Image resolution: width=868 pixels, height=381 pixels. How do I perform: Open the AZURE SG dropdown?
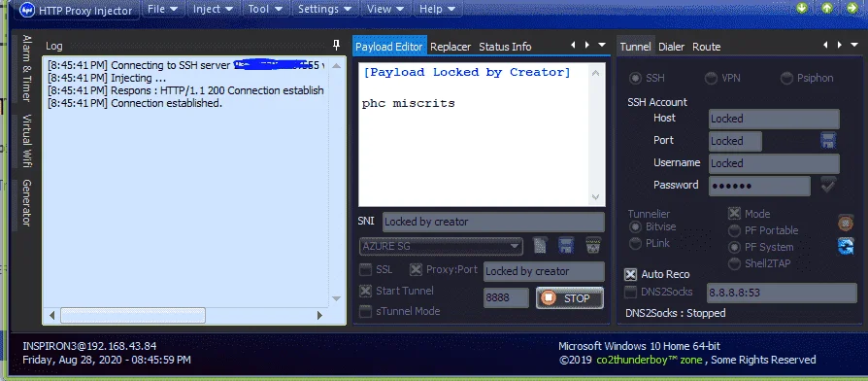click(x=441, y=246)
